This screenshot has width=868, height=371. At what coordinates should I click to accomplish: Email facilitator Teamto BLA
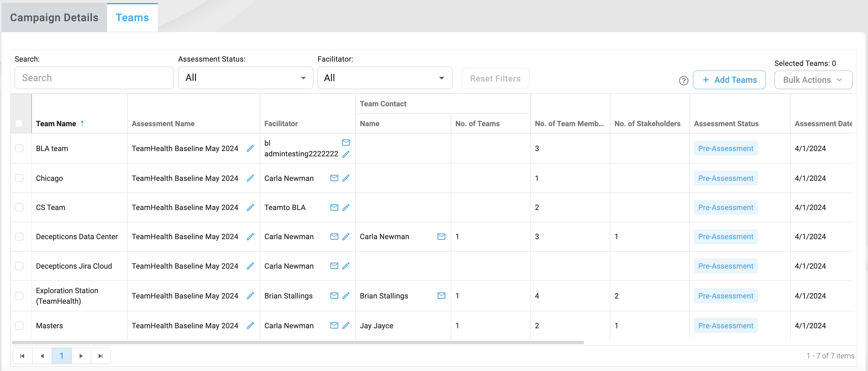click(334, 207)
